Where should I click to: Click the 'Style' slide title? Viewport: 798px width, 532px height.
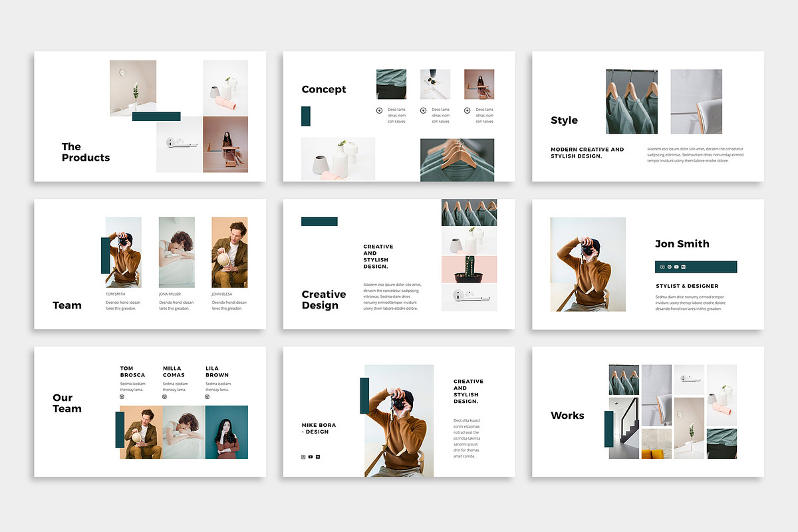click(564, 120)
